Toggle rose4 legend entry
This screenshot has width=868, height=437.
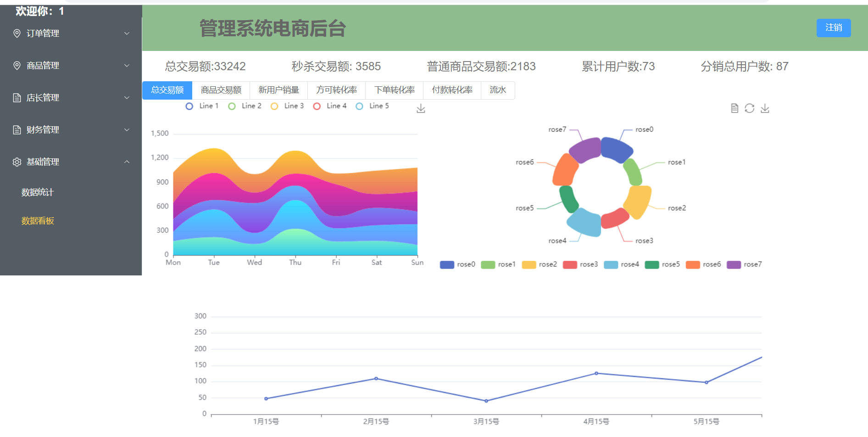pyautogui.click(x=621, y=264)
